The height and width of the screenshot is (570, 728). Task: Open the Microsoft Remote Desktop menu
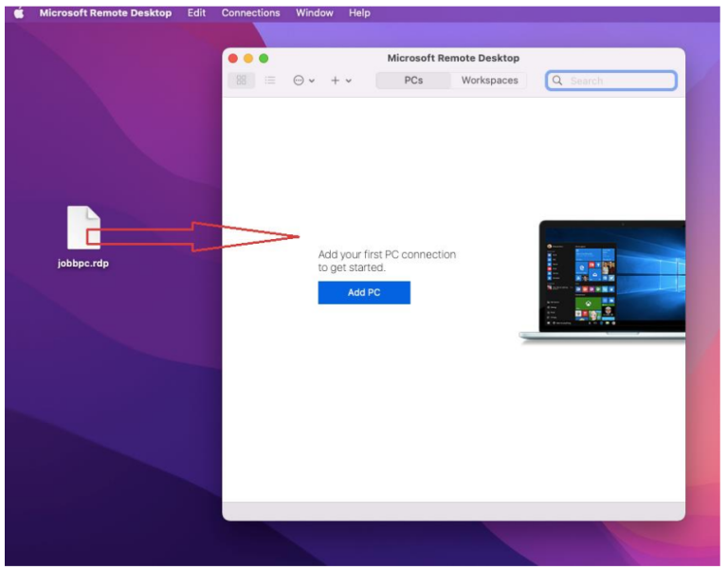click(105, 13)
